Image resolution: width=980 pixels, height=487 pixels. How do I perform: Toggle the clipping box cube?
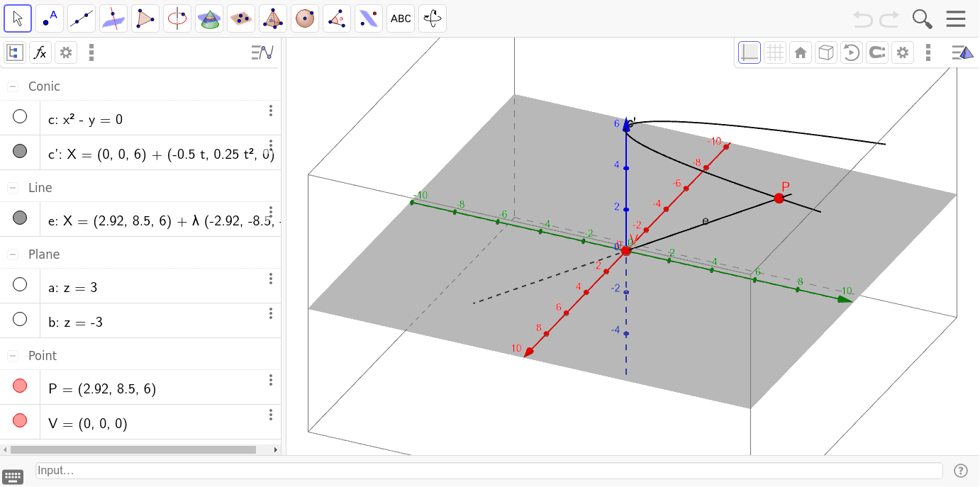point(826,52)
